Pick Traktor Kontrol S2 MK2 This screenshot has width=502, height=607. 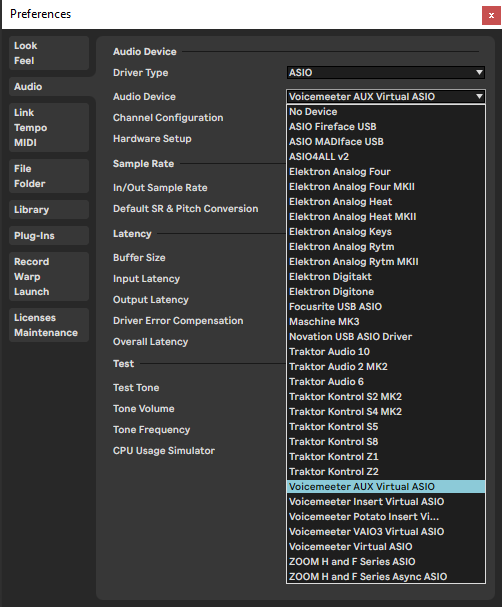(386, 397)
